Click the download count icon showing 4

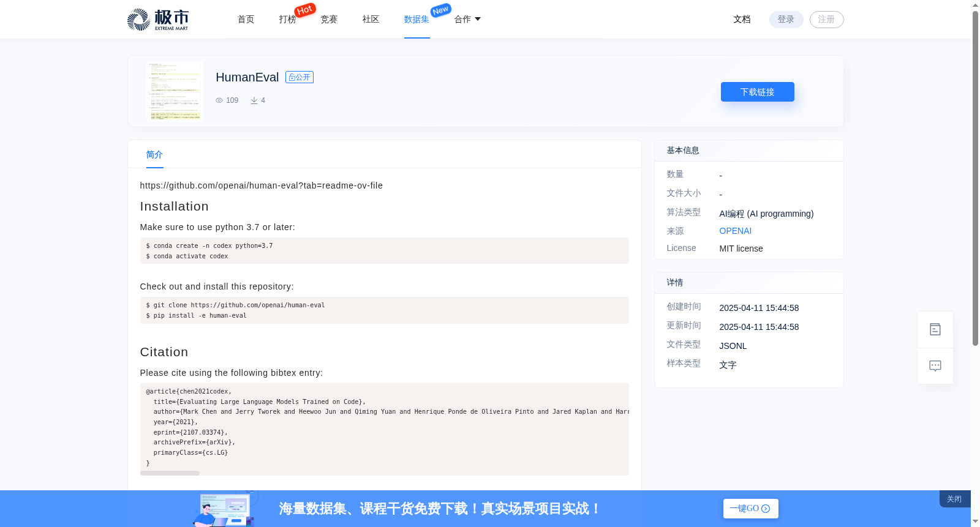click(x=254, y=100)
